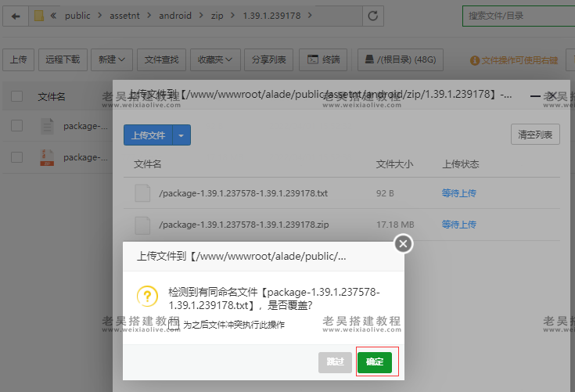The height and width of the screenshot is (392, 575).
Task: Click the red ZIP file icon
Action: click(47, 158)
